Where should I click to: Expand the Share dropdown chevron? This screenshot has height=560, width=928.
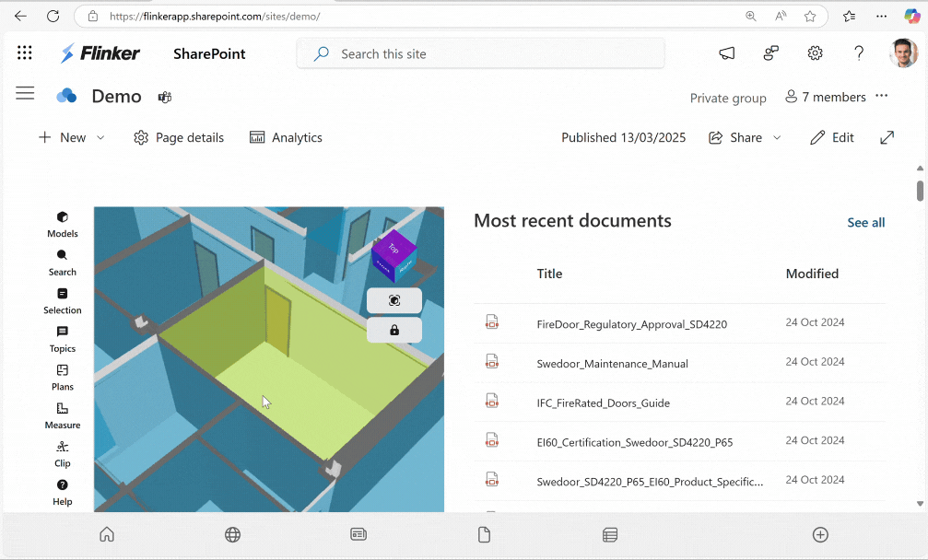[777, 137]
